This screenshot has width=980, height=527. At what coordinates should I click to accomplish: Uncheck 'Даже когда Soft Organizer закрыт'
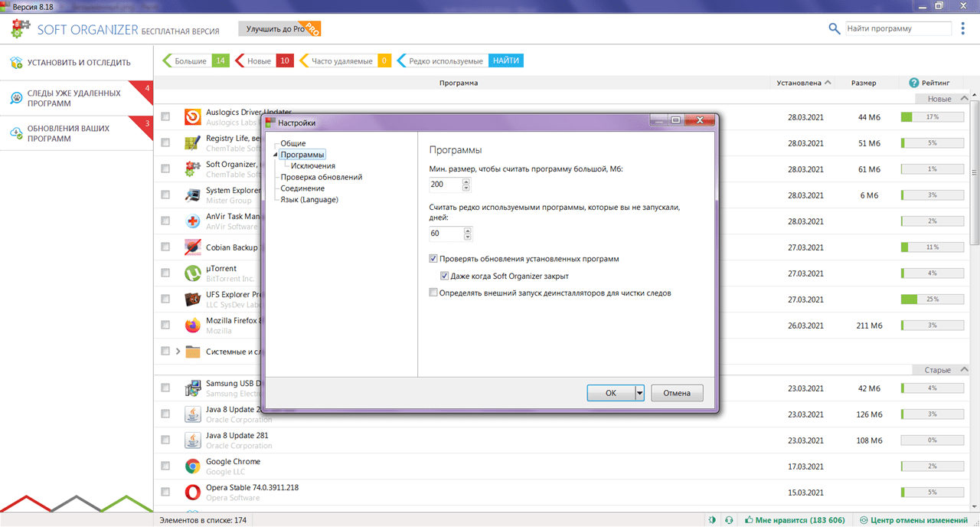tap(445, 276)
